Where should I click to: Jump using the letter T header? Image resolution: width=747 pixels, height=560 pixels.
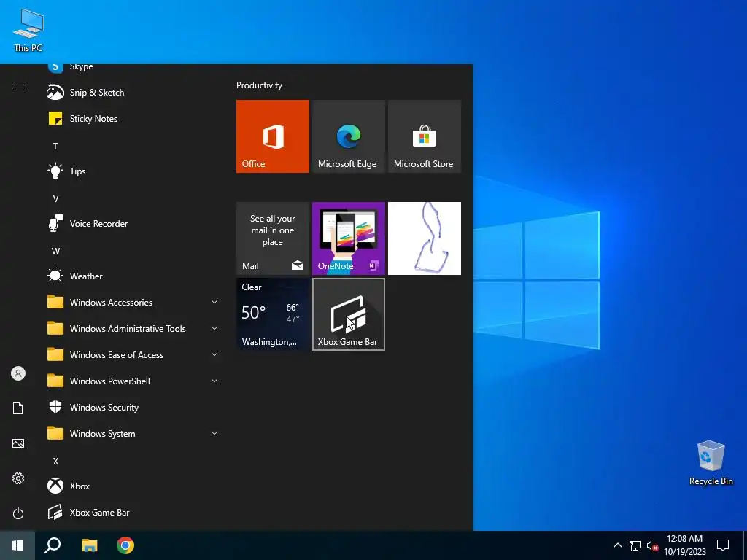[x=55, y=146]
